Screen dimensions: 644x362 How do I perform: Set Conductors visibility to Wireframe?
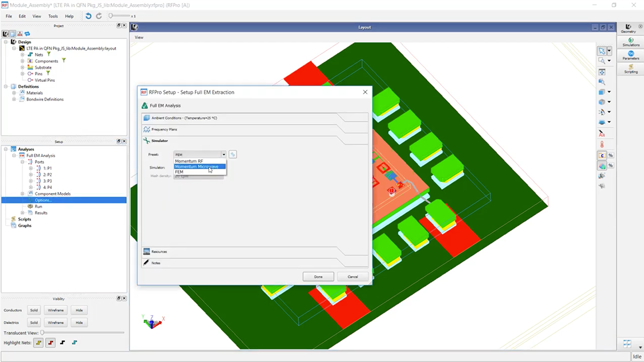click(55, 310)
